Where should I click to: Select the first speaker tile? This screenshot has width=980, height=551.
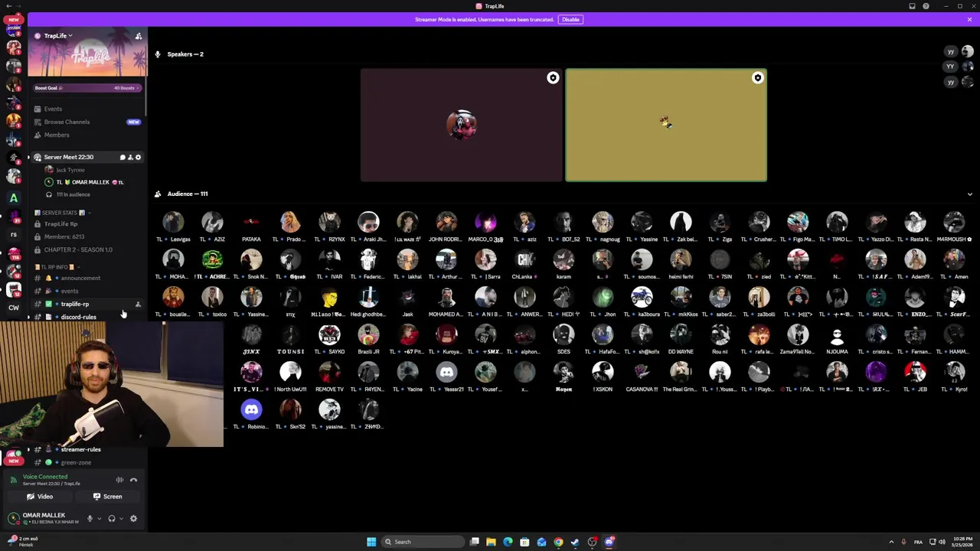click(x=461, y=125)
